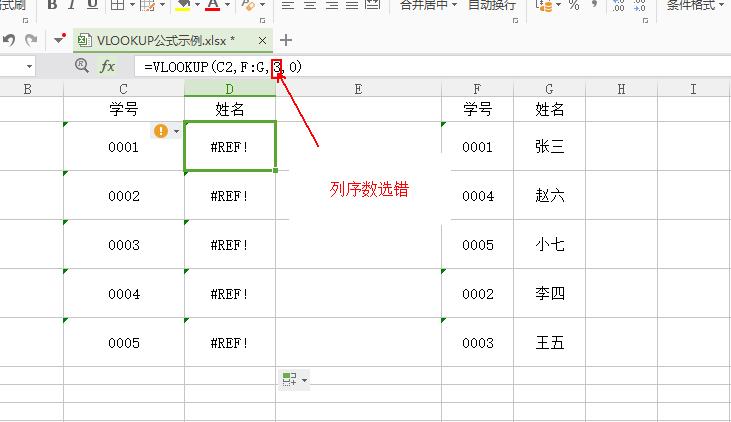
Task: Center text horizontally
Action: click(310, 5)
